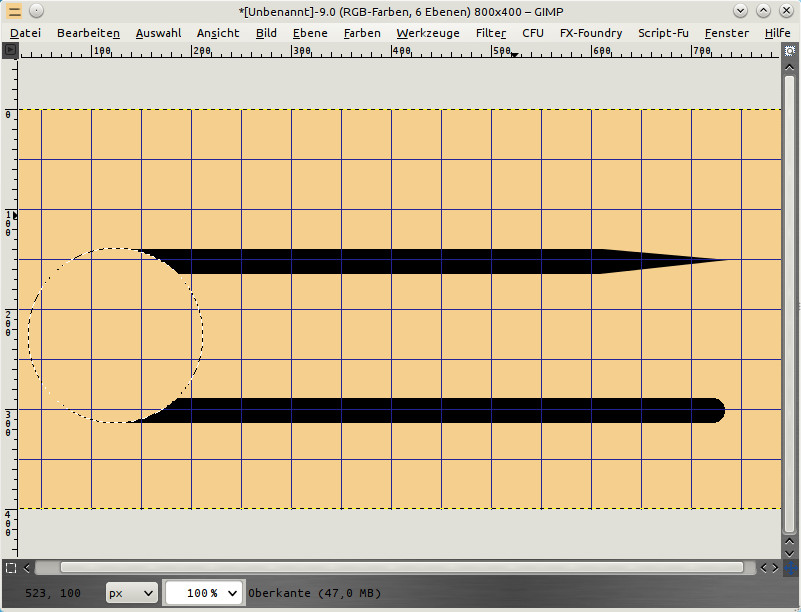Open the FX-Foundry menu
This screenshot has width=801, height=612.
[x=590, y=33]
